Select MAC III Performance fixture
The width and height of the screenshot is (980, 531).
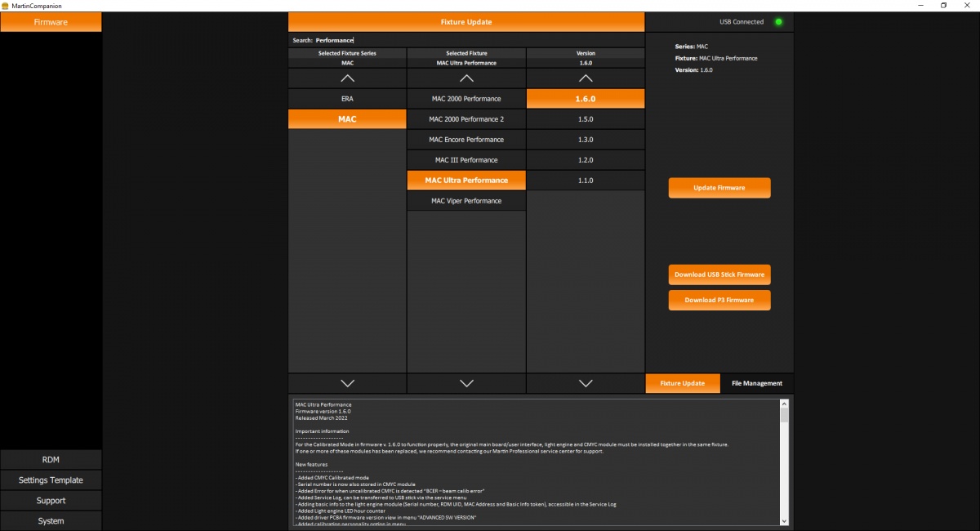pos(466,160)
